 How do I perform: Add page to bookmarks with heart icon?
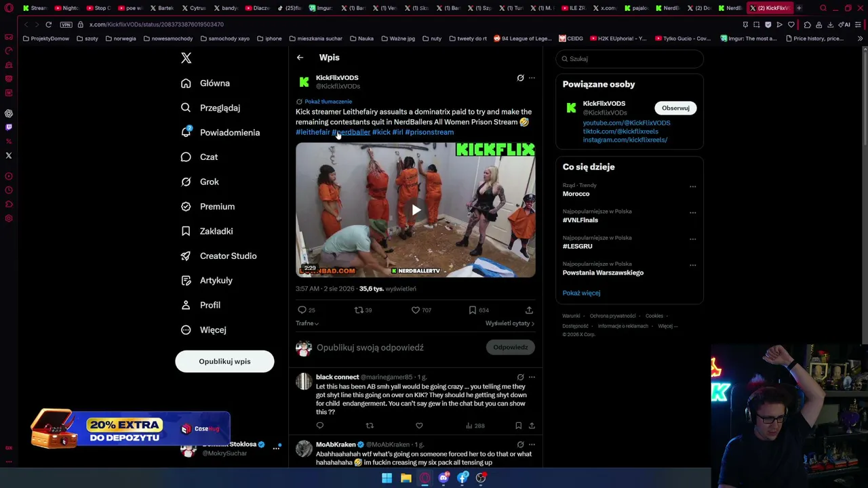[x=791, y=24]
